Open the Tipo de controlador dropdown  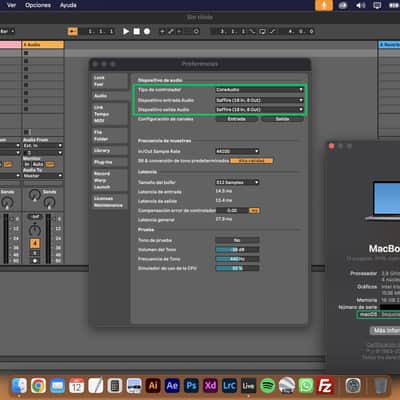259,90
